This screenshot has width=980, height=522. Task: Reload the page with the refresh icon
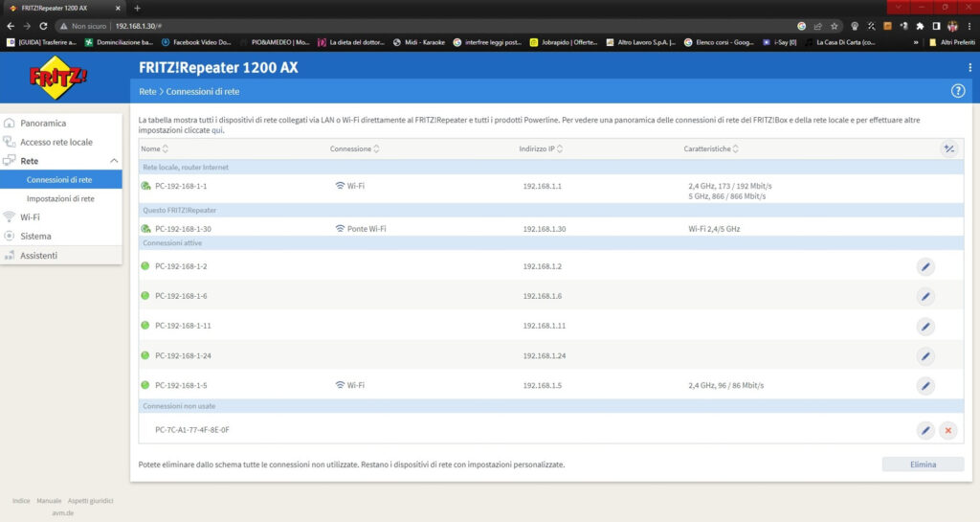[43, 26]
